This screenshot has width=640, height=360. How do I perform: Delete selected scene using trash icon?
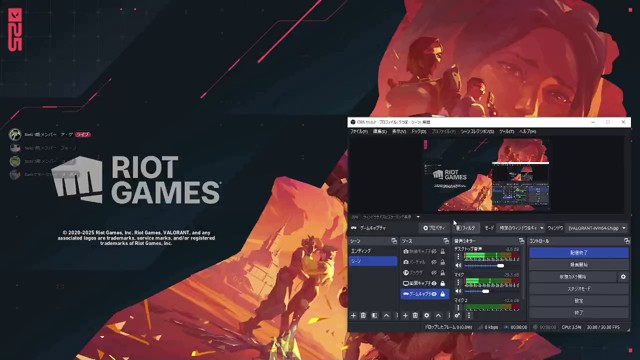click(x=363, y=316)
